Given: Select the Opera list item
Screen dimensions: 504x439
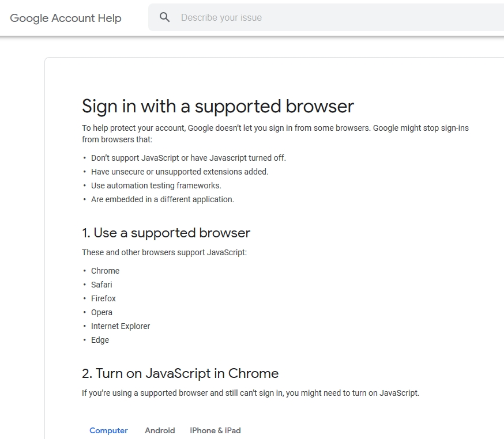Looking at the screenshot, I should click(x=101, y=312).
